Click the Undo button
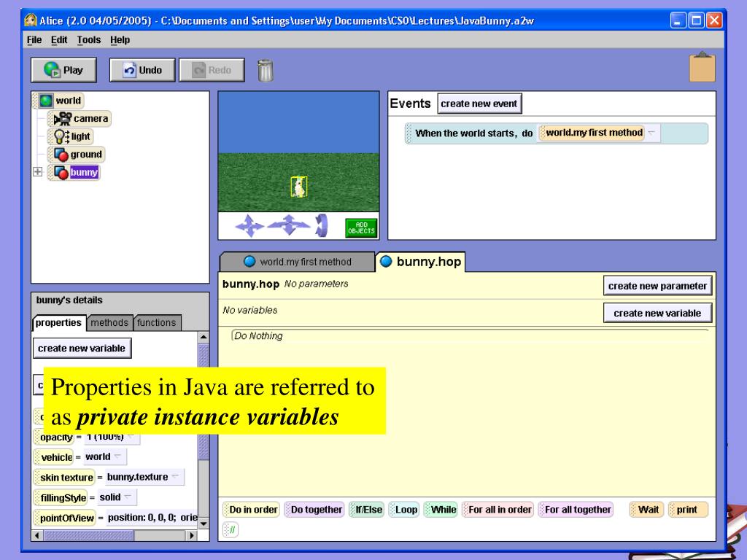Screen dimensions: 747x560 [x=142, y=70]
